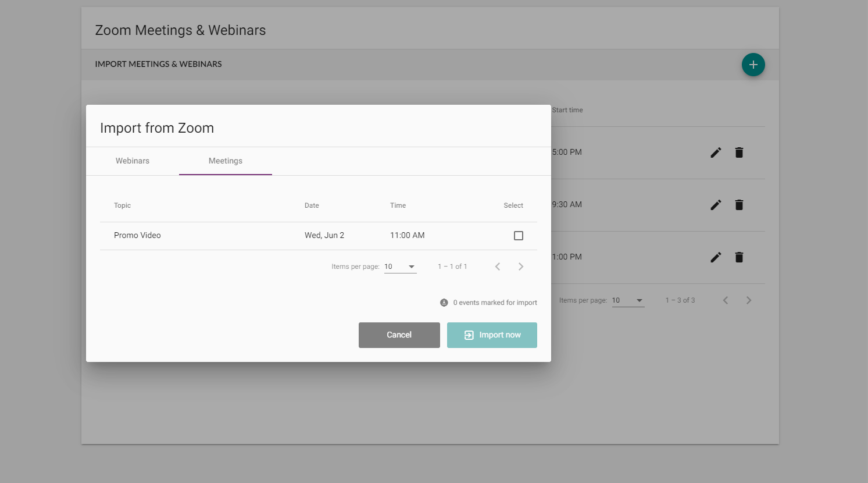Switch to the Webinars tab
The width and height of the screenshot is (868, 483).
pyautogui.click(x=133, y=161)
